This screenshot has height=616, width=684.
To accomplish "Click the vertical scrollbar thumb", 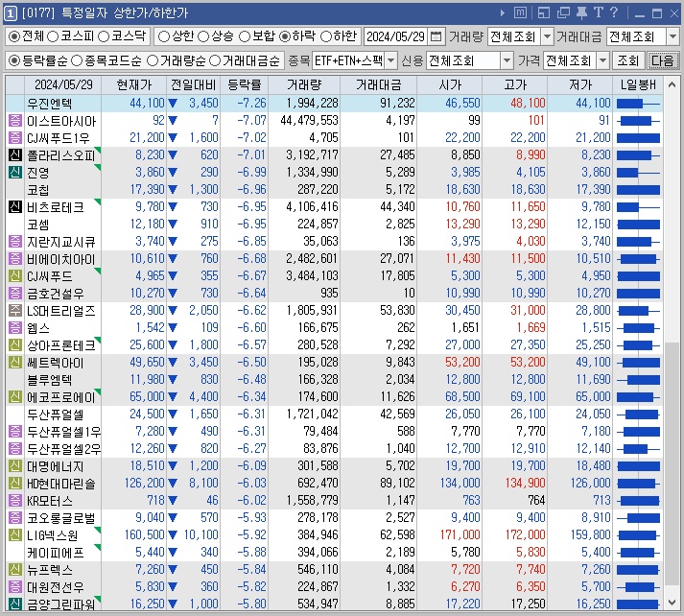I will point(672,463).
